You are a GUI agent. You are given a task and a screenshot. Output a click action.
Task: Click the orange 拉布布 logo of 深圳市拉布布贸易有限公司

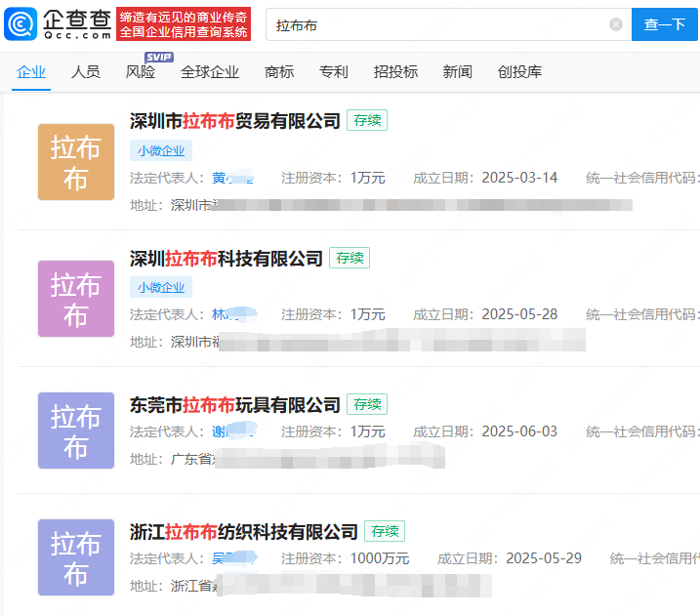[x=76, y=162]
